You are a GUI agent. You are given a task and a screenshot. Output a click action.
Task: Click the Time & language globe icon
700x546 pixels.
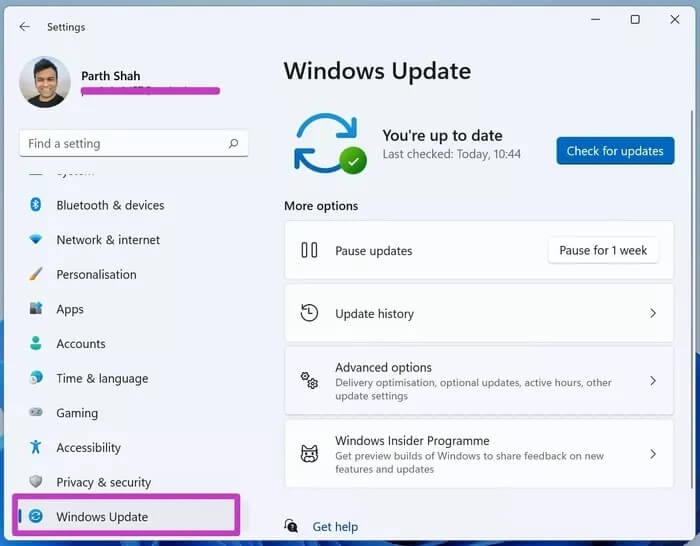click(36, 378)
